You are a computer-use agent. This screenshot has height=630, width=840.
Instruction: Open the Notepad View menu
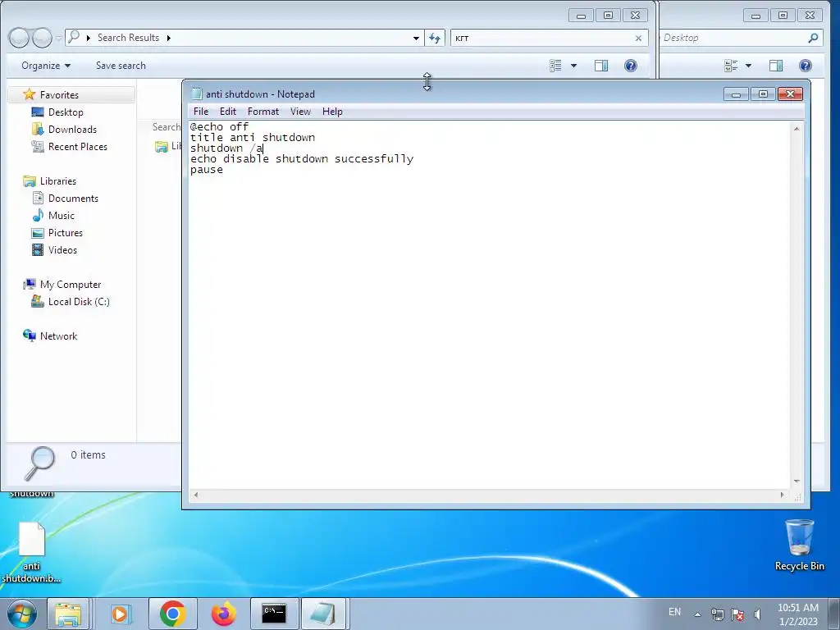300,112
